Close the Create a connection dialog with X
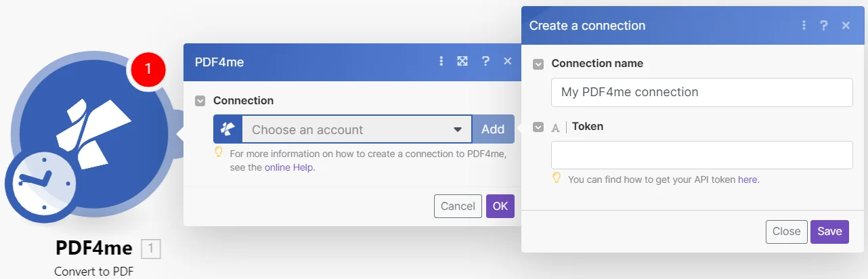 pyautogui.click(x=846, y=26)
